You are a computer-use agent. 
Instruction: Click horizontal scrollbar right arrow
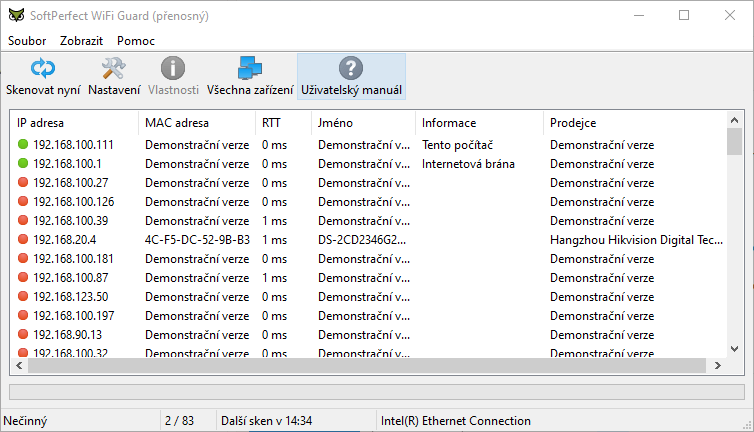click(718, 366)
